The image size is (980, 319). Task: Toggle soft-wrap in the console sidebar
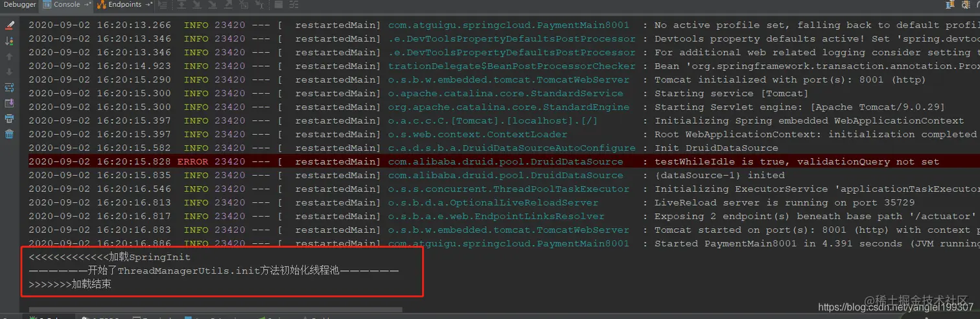(x=9, y=88)
